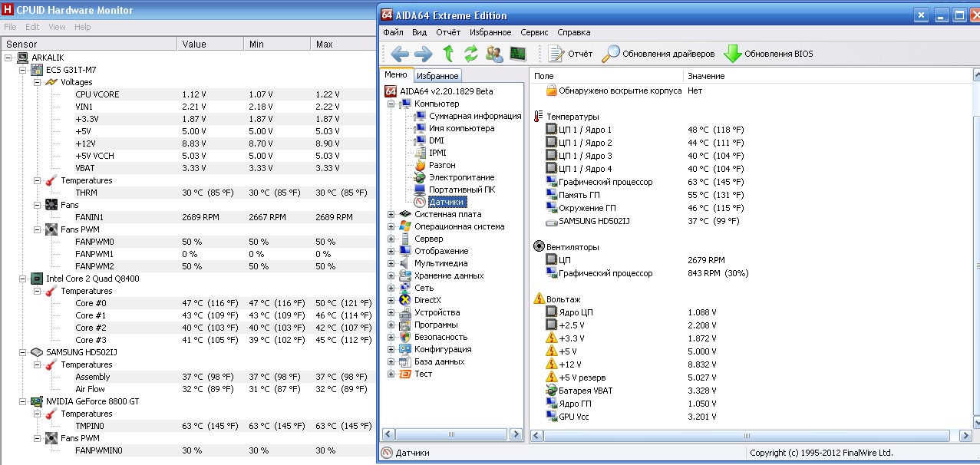Click the Тест icon in tree
Image resolution: width=980 pixels, height=465 pixels.
click(405, 374)
